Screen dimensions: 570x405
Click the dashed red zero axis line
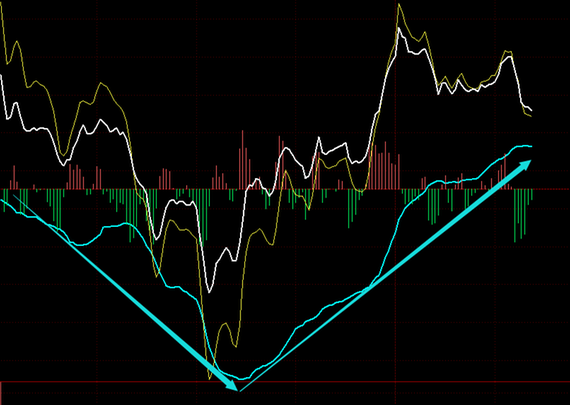tap(285, 189)
